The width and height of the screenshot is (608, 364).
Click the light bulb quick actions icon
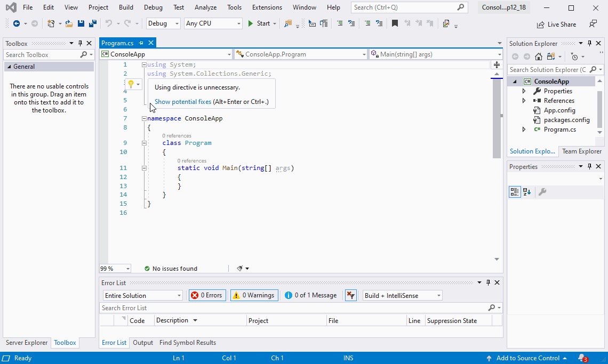coord(131,84)
